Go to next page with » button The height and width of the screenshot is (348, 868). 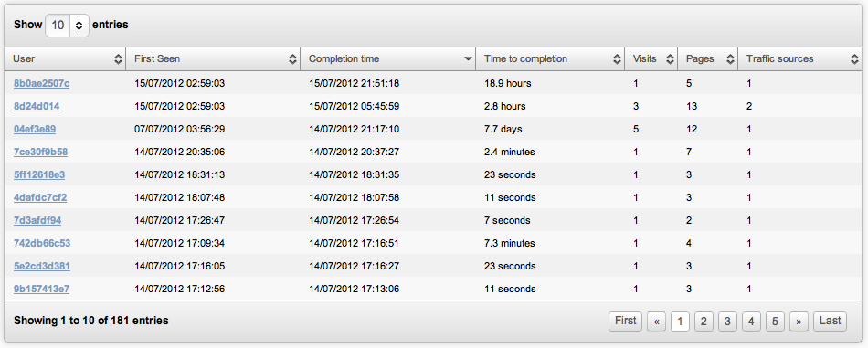coord(799,322)
